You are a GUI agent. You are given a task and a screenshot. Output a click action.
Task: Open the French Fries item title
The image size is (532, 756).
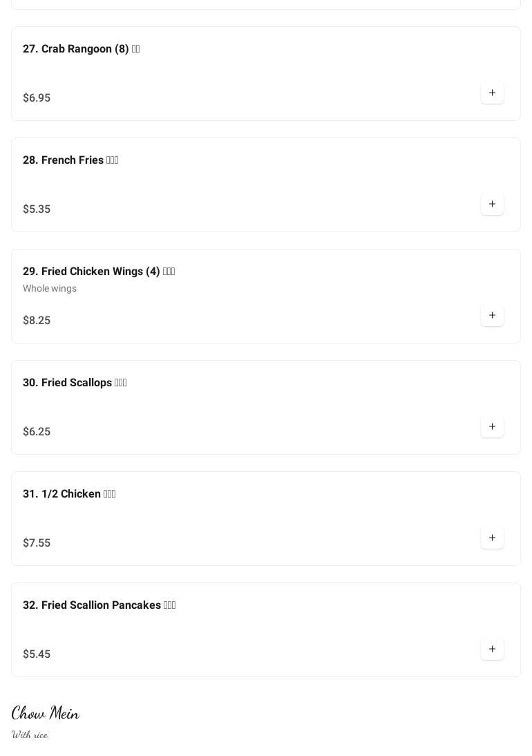click(x=70, y=160)
